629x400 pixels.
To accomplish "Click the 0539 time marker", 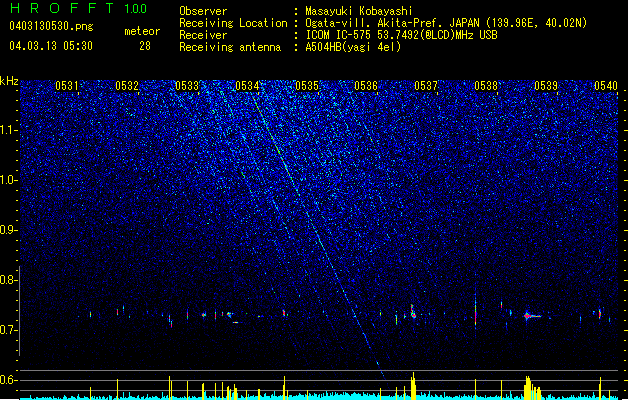I will 546,86.
